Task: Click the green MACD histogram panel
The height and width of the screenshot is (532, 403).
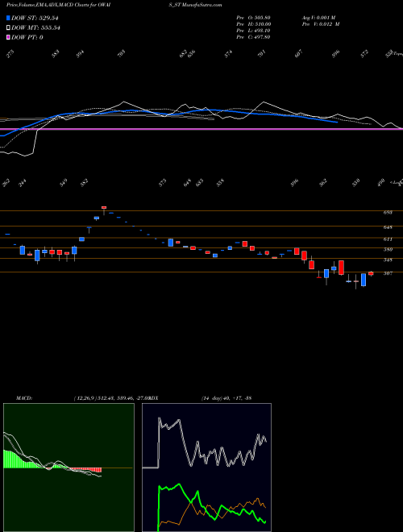Action: click(69, 468)
